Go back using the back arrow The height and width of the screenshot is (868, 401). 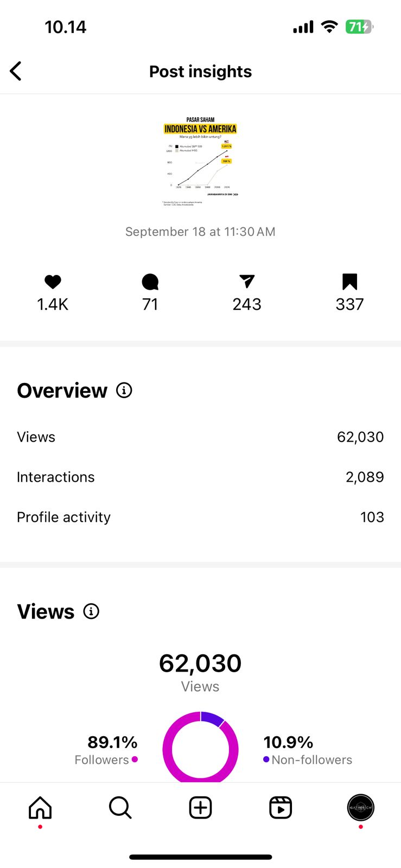pyautogui.click(x=16, y=71)
